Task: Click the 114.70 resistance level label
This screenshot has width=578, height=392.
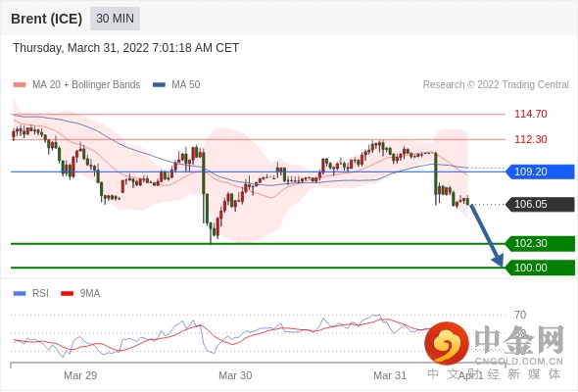Action: click(530, 114)
